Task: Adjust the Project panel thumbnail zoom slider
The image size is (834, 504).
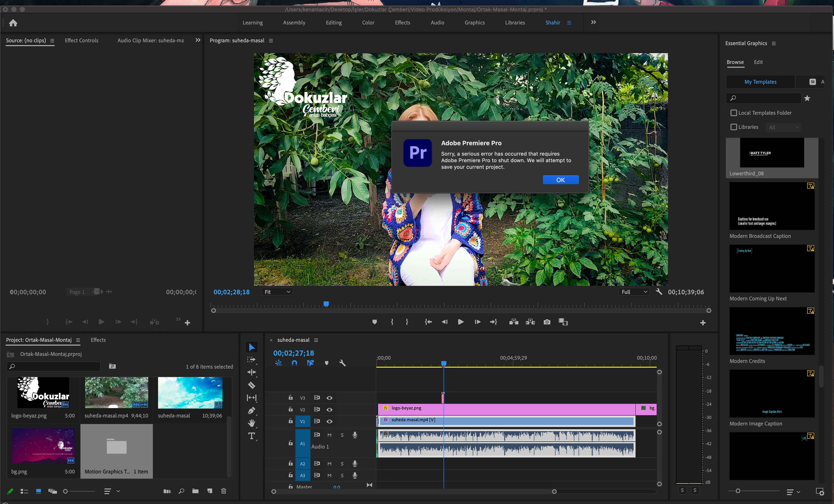Action: click(x=66, y=491)
